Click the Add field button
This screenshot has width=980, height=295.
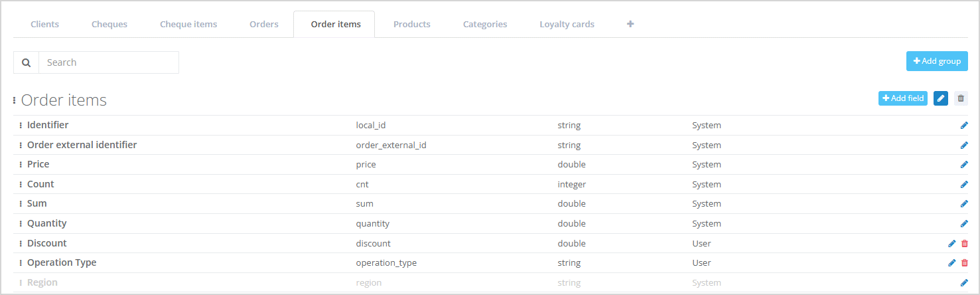point(903,98)
